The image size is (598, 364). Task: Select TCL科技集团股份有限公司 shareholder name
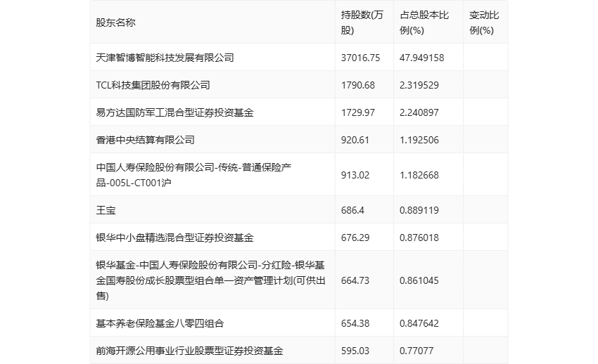tap(153, 85)
